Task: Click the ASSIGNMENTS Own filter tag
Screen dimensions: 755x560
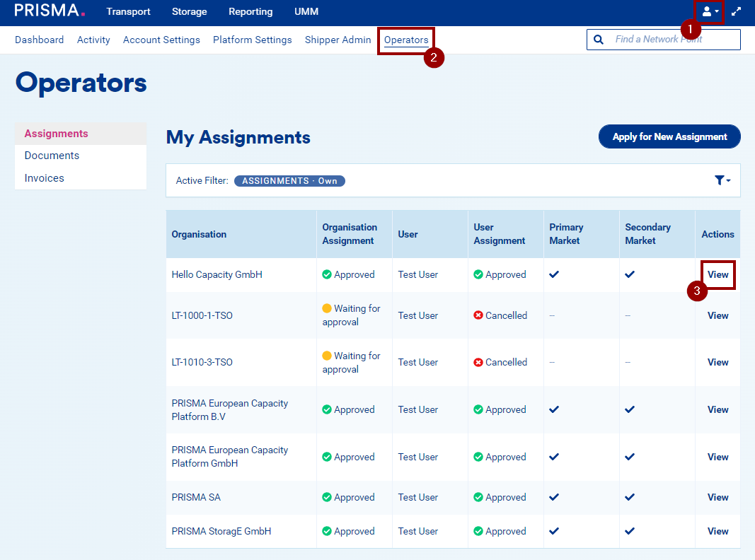Action: pyautogui.click(x=289, y=181)
